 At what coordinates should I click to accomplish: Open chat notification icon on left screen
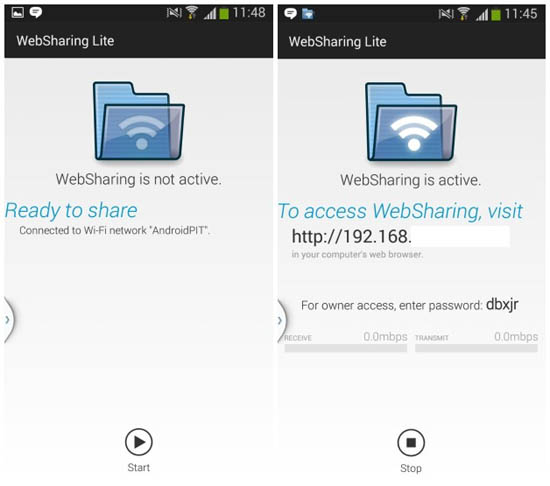[35, 13]
